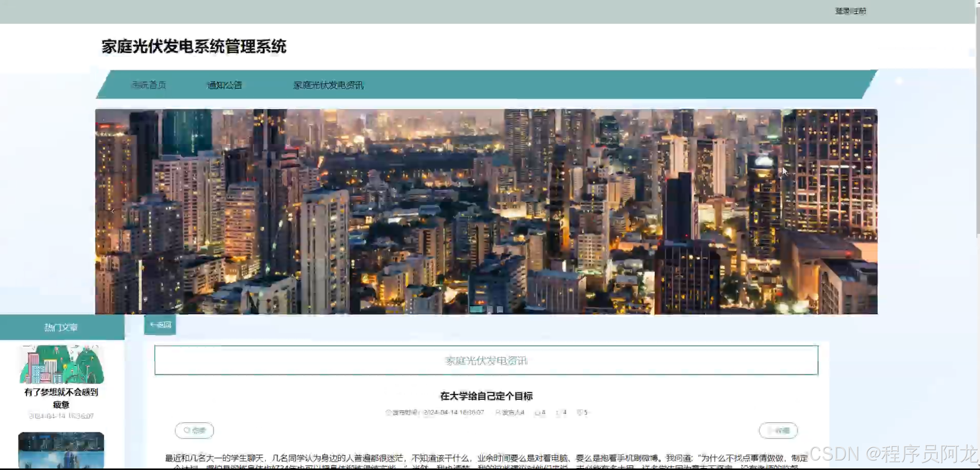Click the 家庭光伏发电系统管理系统 site title

pos(194,47)
